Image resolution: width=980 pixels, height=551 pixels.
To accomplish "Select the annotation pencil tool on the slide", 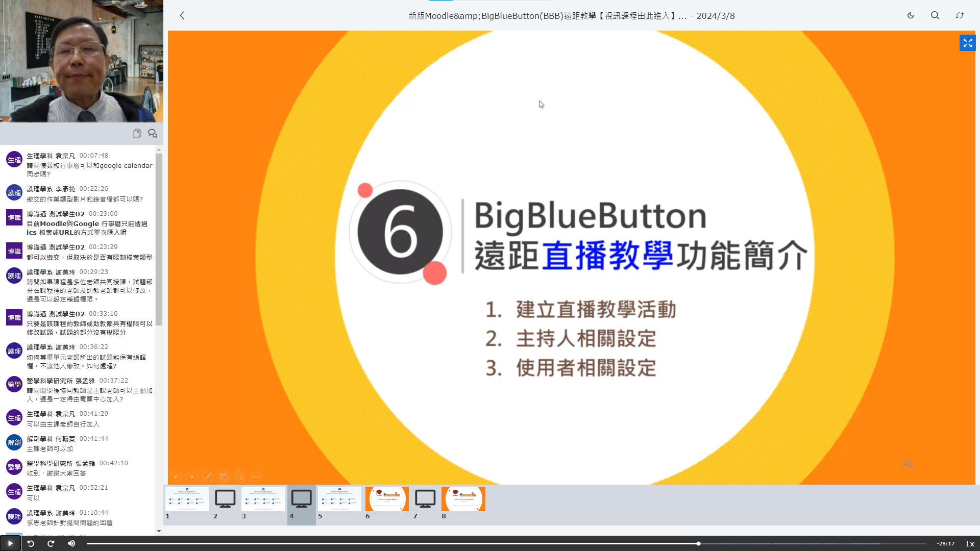I will pyautogui.click(x=208, y=477).
